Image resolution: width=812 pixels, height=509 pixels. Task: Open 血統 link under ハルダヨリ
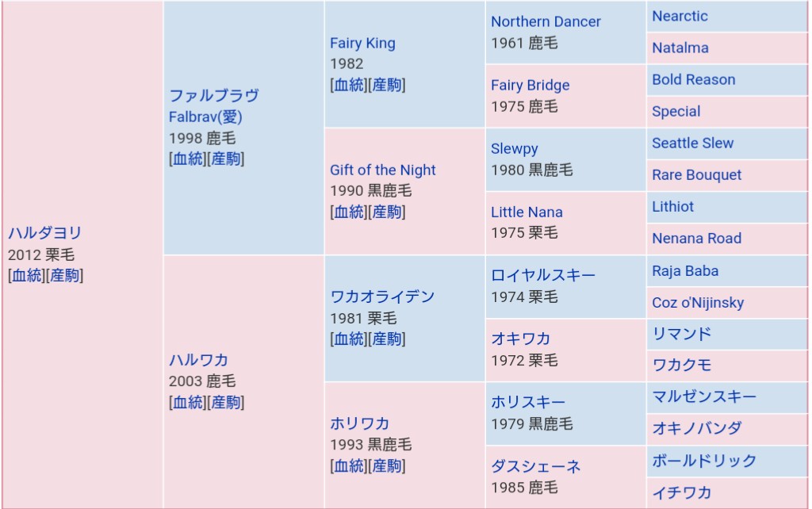25,276
